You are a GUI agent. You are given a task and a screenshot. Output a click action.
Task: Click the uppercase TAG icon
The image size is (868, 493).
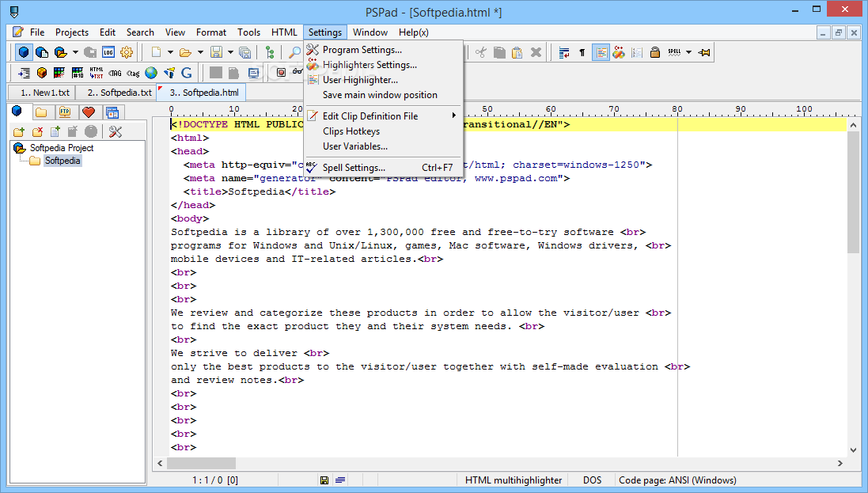115,73
